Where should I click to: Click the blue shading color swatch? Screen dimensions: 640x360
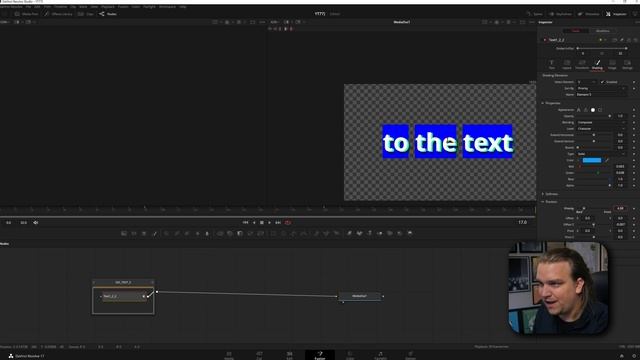click(x=592, y=160)
